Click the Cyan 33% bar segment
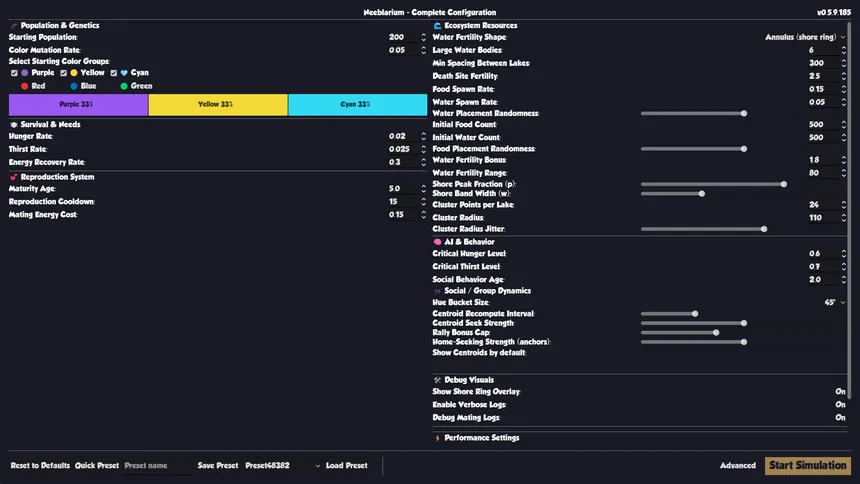 [x=358, y=104]
